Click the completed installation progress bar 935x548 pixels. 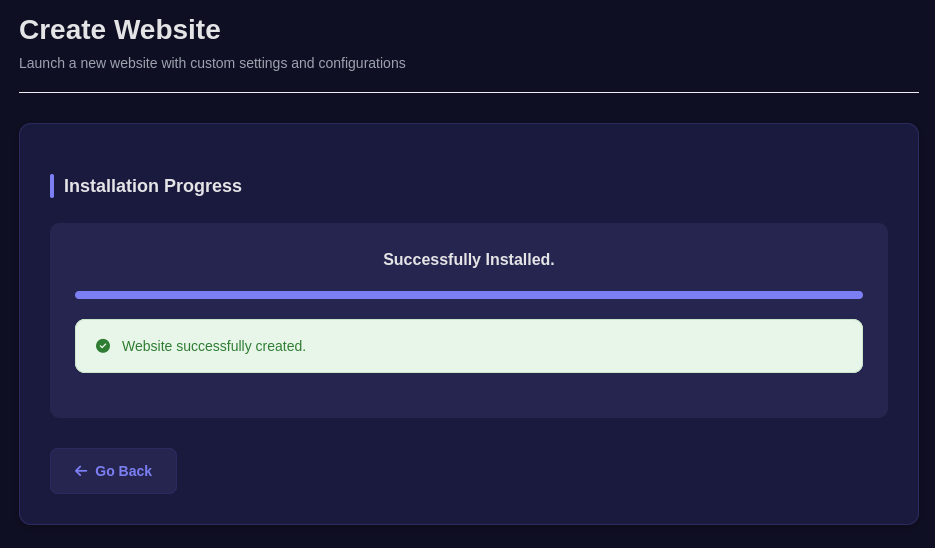(468, 295)
